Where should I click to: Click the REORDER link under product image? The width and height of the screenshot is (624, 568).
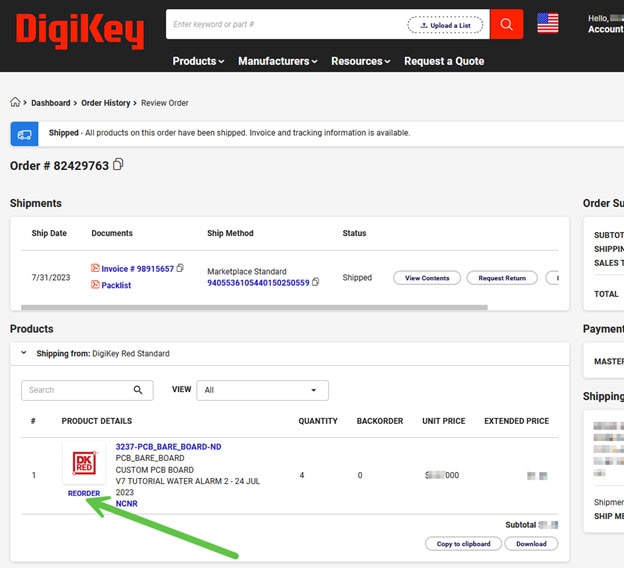point(84,493)
